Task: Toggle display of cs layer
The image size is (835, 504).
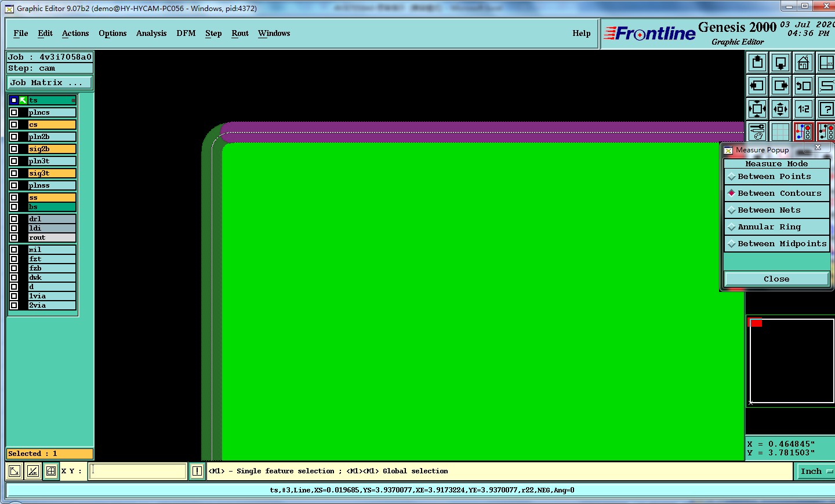Action: pyautogui.click(x=14, y=125)
